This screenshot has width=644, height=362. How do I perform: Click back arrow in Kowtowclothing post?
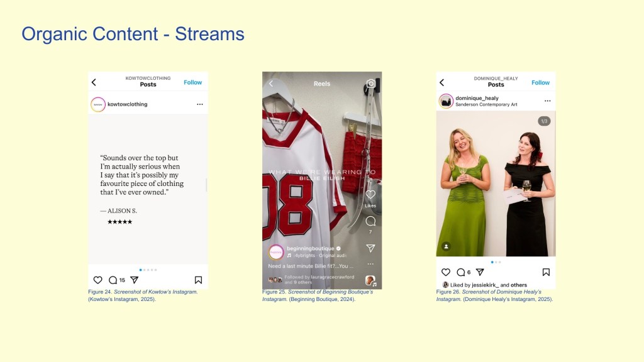pos(94,82)
